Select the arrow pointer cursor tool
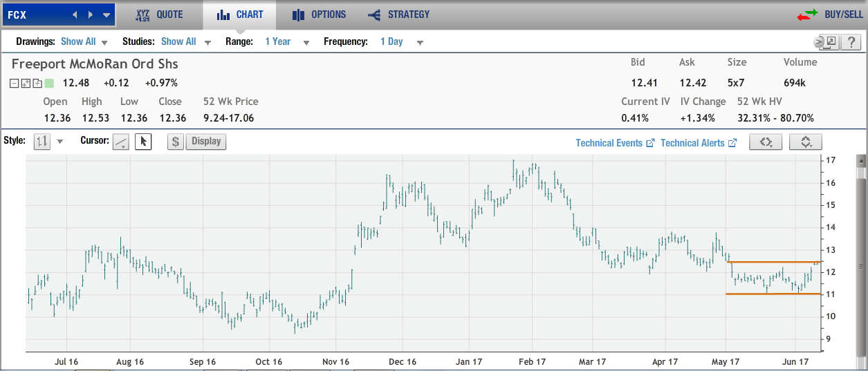 [x=143, y=142]
